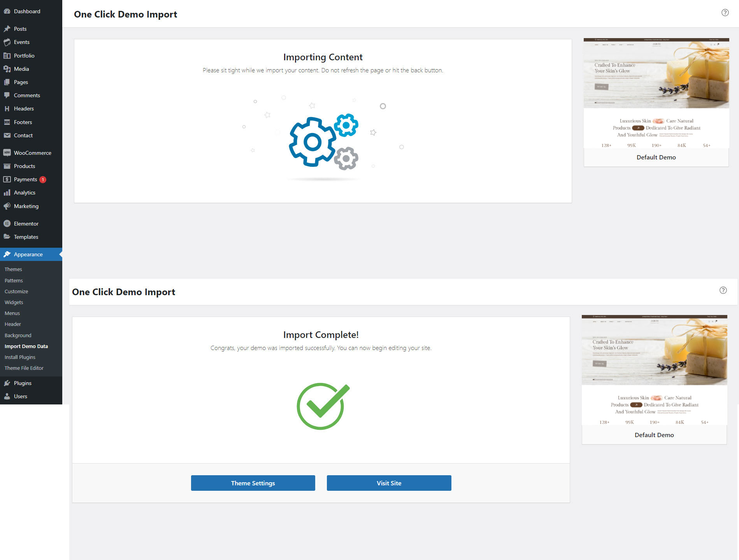Viewport: 739px width, 560px height.
Task: Click the WooCommerce logo icon
Action: 7,153
